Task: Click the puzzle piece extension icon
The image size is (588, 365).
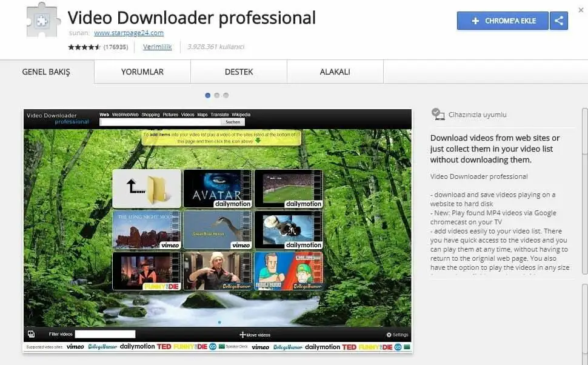Action: coord(43,20)
